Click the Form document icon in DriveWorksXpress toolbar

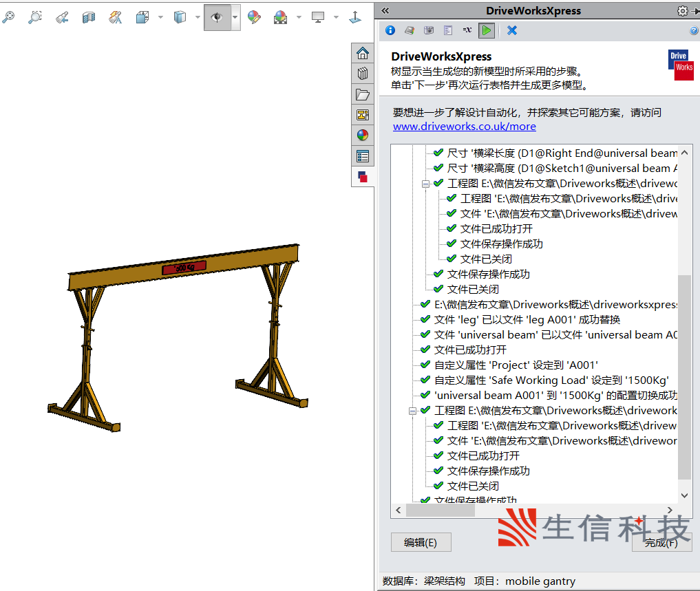pos(448,30)
